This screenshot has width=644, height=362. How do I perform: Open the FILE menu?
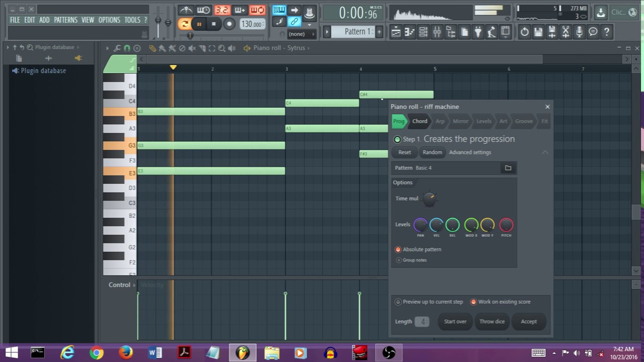click(15, 20)
